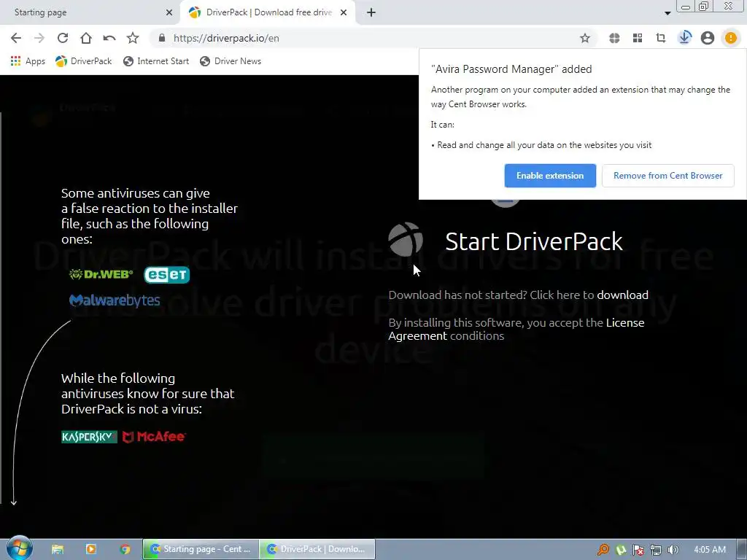This screenshot has width=747, height=560.
Task: Click the crop screenshot tool icon
Action: pos(661,38)
